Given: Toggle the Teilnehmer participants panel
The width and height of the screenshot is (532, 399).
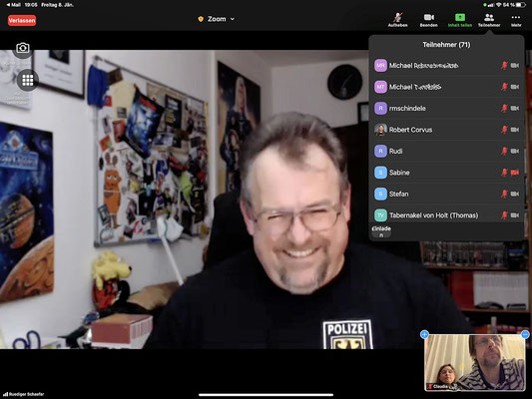Looking at the screenshot, I should [489, 20].
